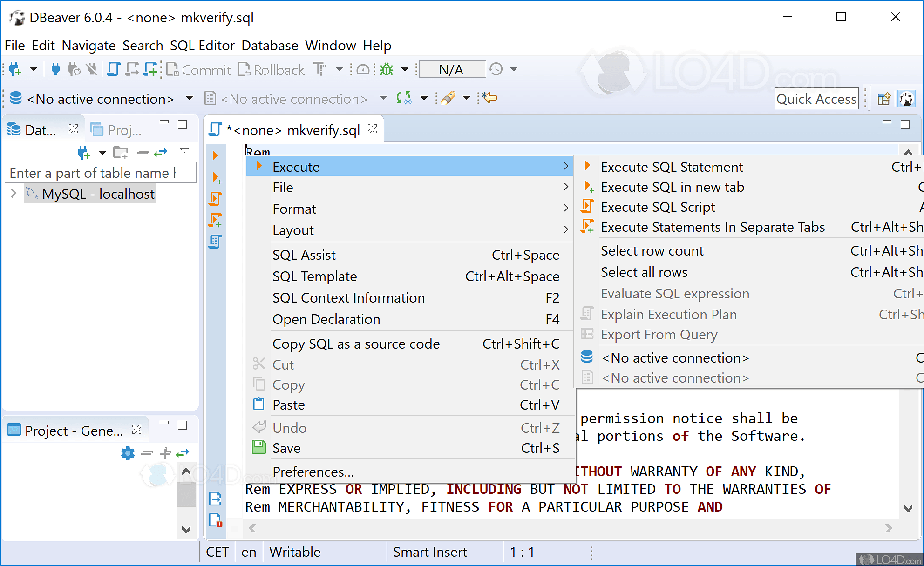The image size is (924, 566).
Task: Click the Project panel settings gear icon
Action: pyautogui.click(x=128, y=453)
